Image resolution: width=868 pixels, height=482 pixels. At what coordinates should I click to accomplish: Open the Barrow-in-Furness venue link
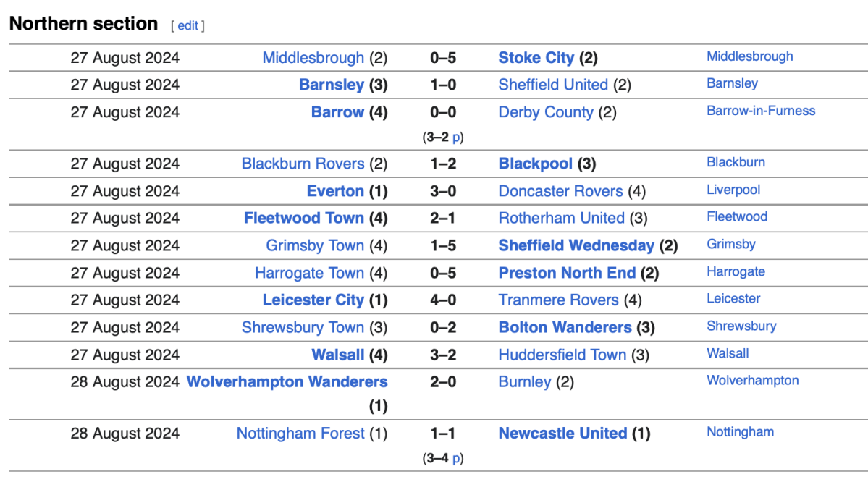(x=761, y=111)
